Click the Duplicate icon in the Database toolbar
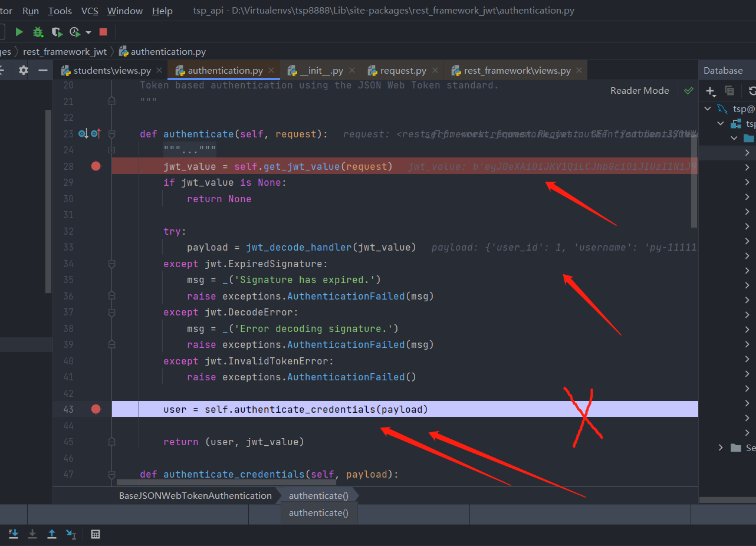 (x=729, y=91)
